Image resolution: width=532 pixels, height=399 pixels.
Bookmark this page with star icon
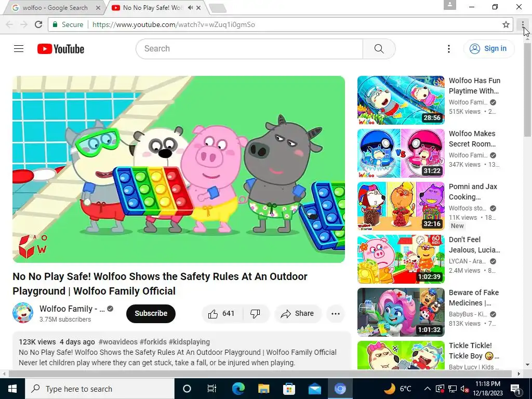click(x=506, y=24)
